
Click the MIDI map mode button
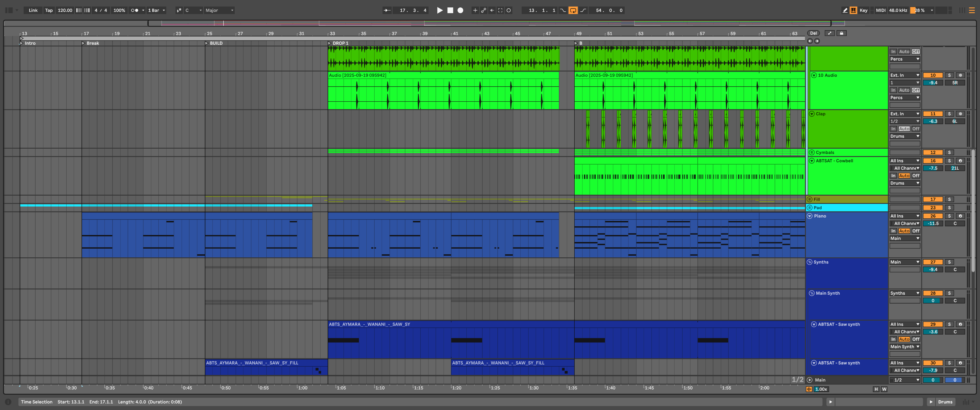tap(880, 10)
